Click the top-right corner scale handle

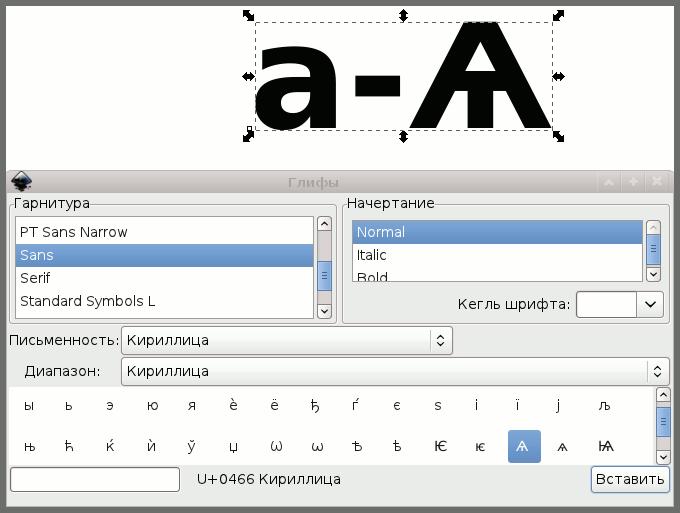coord(559,16)
